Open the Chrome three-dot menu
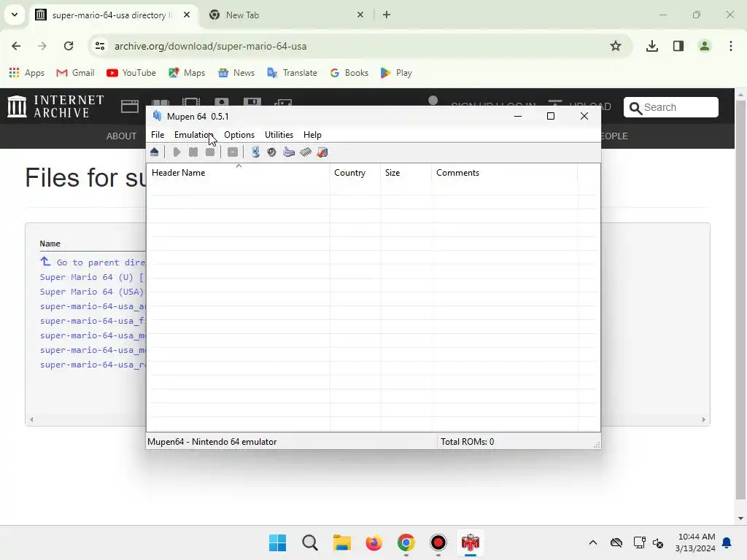Screen dimensions: 747x560 (x=731, y=46)
